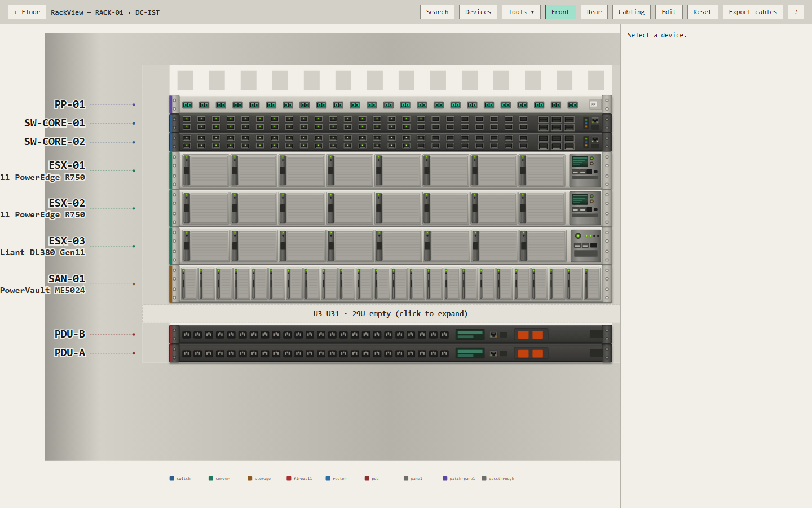Click the server legend color swatch
This screenshot has width=812, height=508.
click(x=211, y=479)
